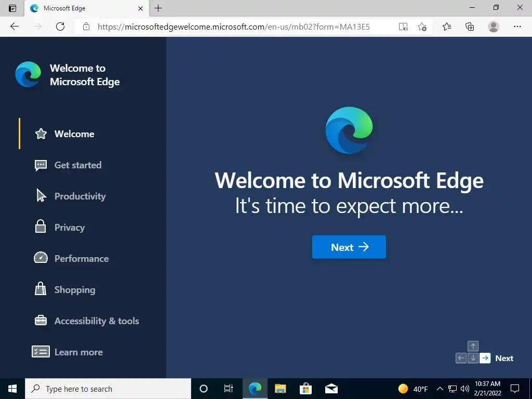The height and width of the screenshot is (399, 532).
Task: Open Immersive Reader icon in address bar
Action: click(403, 27)
